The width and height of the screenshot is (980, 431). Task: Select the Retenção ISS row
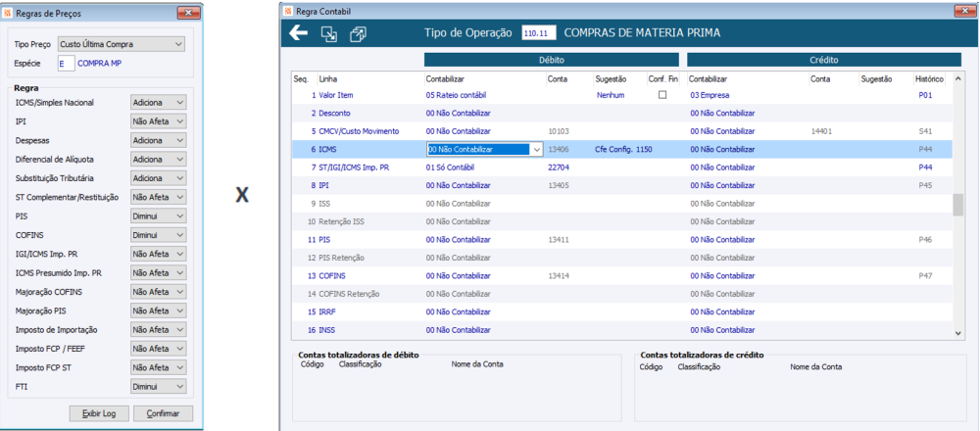pos(622,221)
